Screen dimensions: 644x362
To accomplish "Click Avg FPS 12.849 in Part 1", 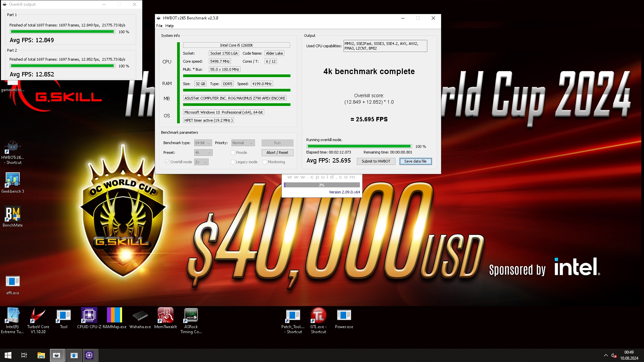I will (32, 40).
